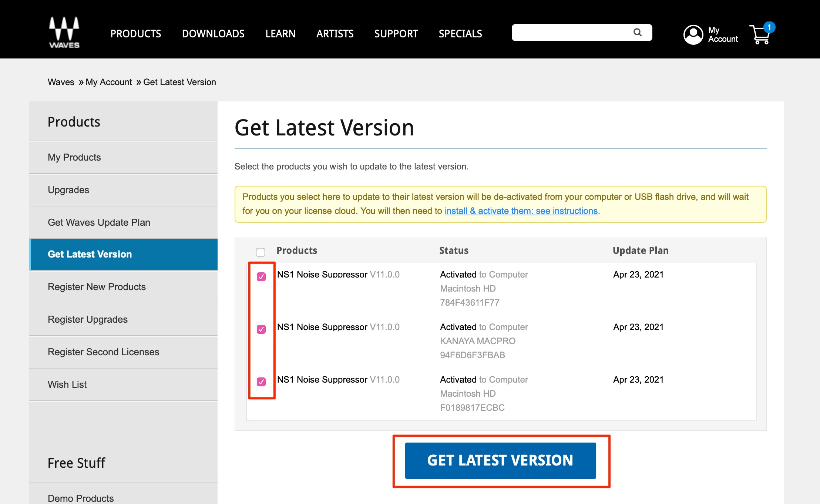This screenshot has width=820, height=504.
Task: Open the shopping cart icon
Action: [x=759, y=35]
